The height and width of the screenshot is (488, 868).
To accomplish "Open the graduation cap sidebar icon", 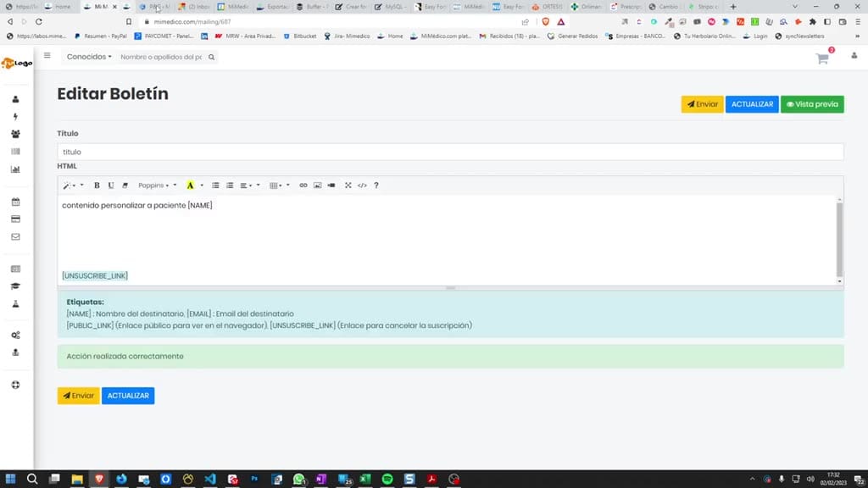I will (15, 286).
